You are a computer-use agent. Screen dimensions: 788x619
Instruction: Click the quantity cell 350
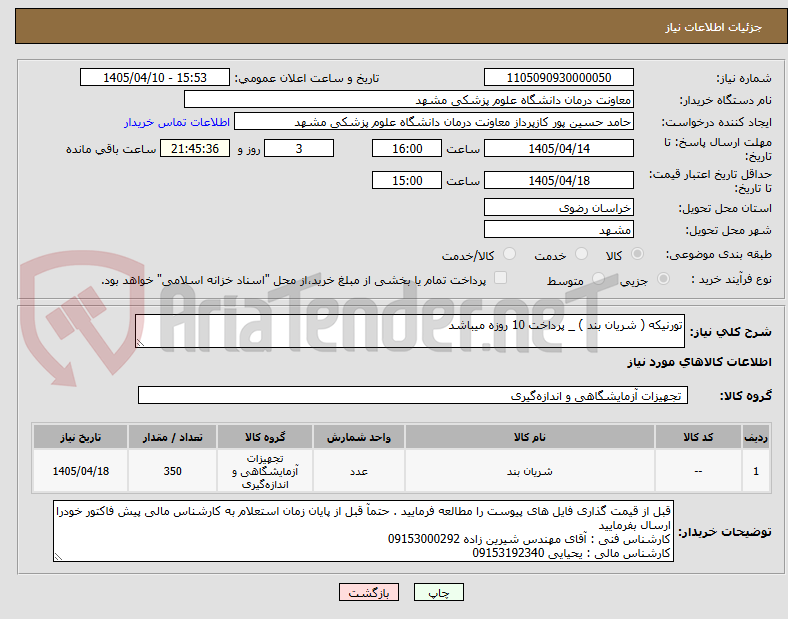point(172,471)
